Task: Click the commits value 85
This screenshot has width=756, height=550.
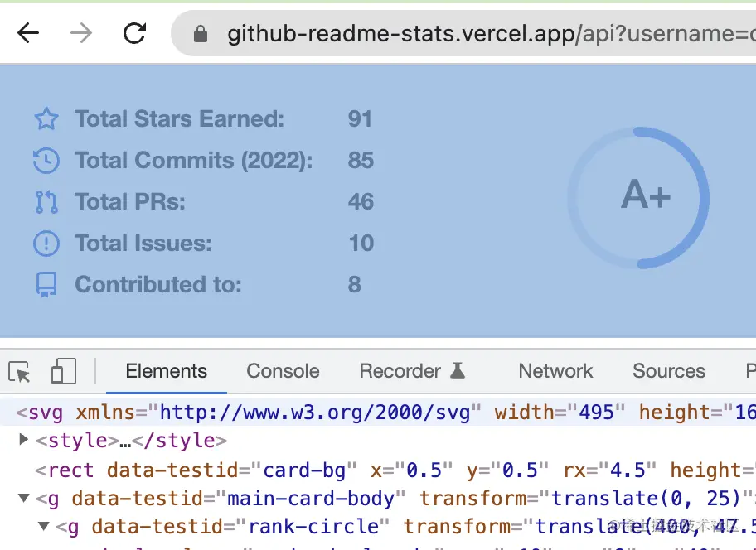Action: (x=361, y=161)
